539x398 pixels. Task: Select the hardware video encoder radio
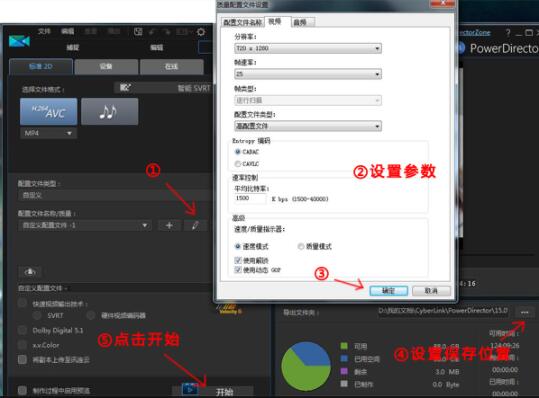coord(91,315)
